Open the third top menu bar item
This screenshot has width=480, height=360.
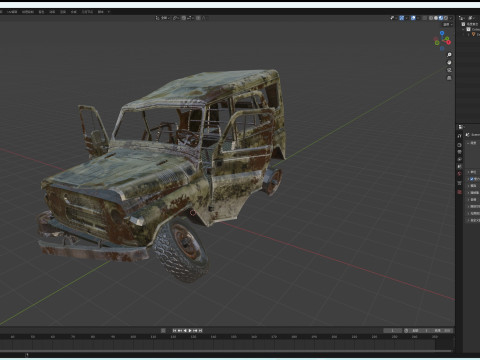pos(28,12)
